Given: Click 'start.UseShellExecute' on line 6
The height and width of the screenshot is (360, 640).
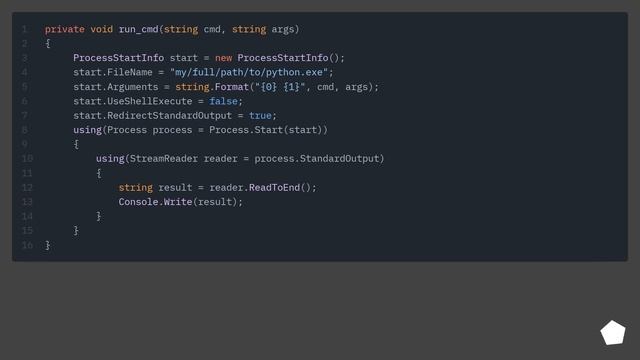Looking at the screenshot, I should click(x=133, y=101).
